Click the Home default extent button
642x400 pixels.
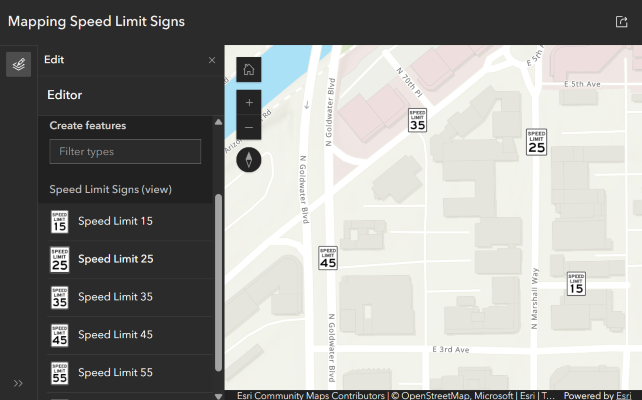pos(249,70)
